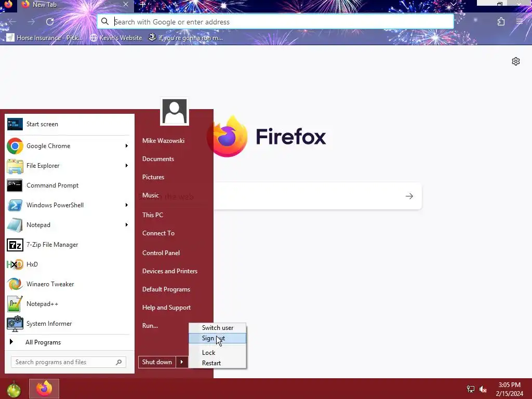
Task: Open Default Programs
Action: click(166, 289)
